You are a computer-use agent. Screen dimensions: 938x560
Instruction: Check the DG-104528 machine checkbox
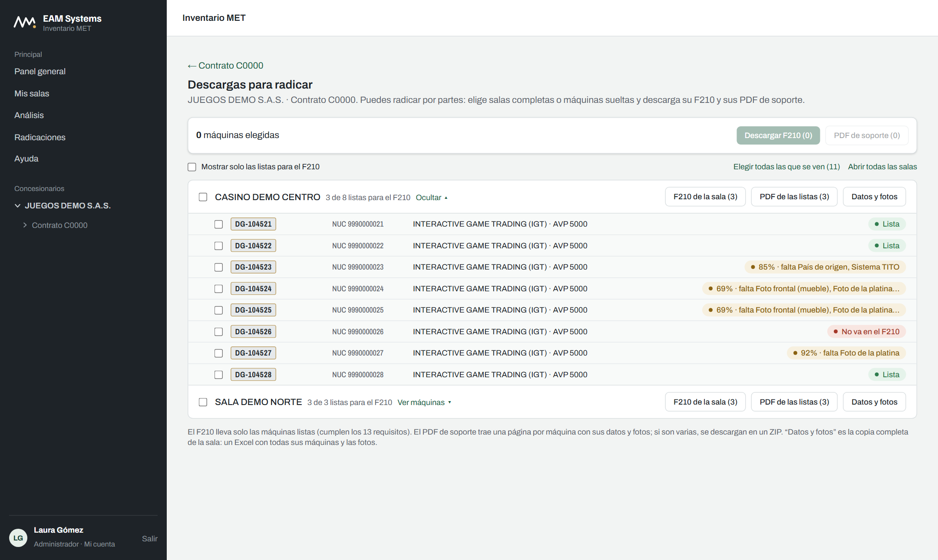click(218, 375)
